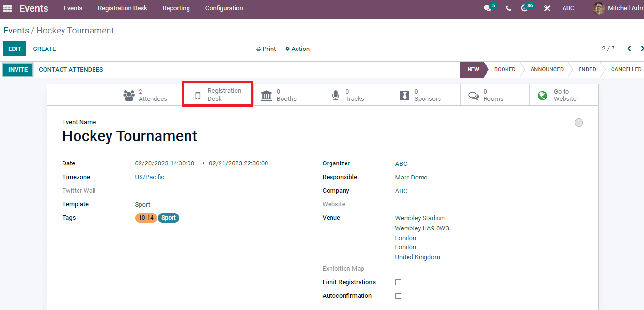
Task: Click the orange 10-14 tag
Action: click(146, 218)
